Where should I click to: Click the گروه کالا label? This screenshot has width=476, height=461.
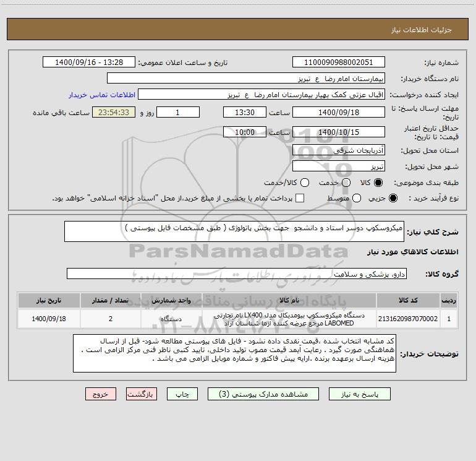[442, 274]
